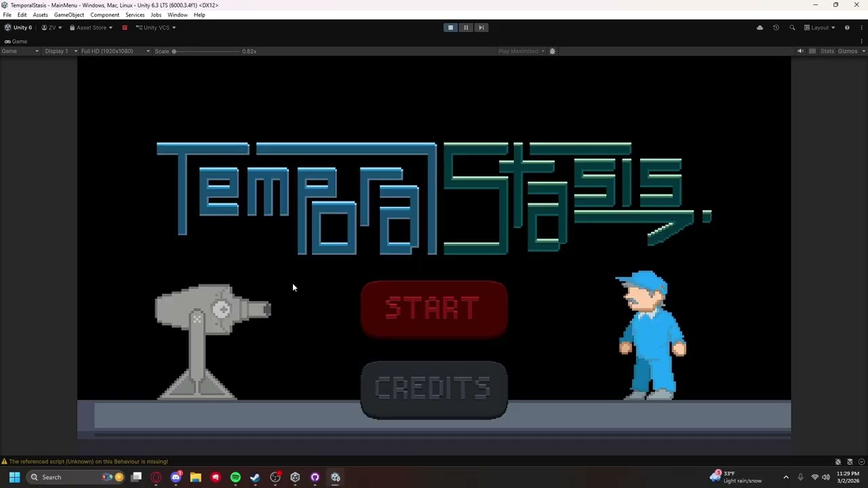Click the activity progress icon in status bar

(861, 462)
